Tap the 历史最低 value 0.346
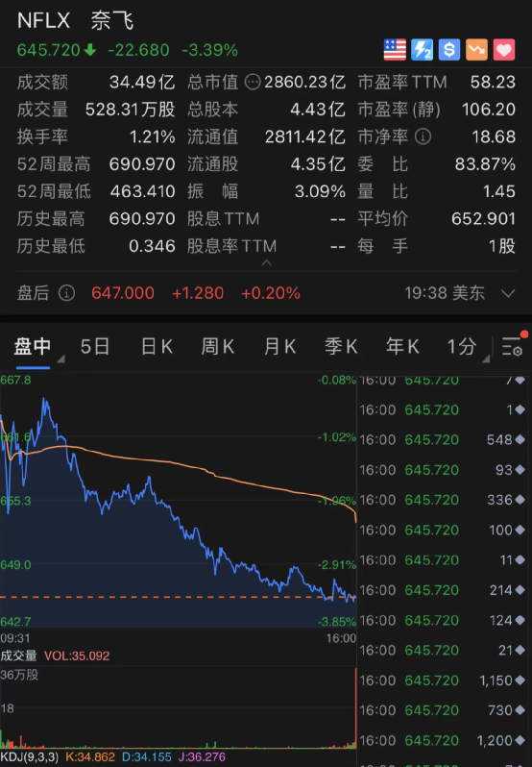 pyautogui.click(x=152, y=246)
